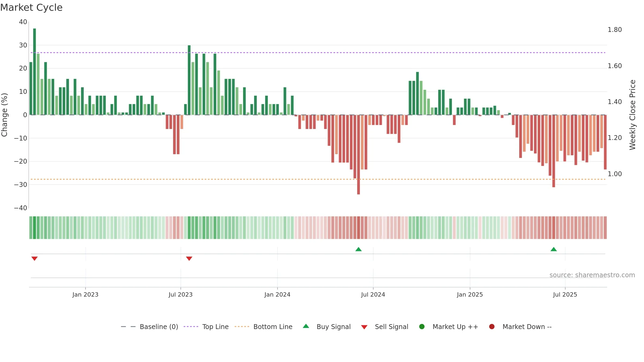Click the 1.40 right axis price label
Screen dimensions: 644x362
(x=615, y=102)
